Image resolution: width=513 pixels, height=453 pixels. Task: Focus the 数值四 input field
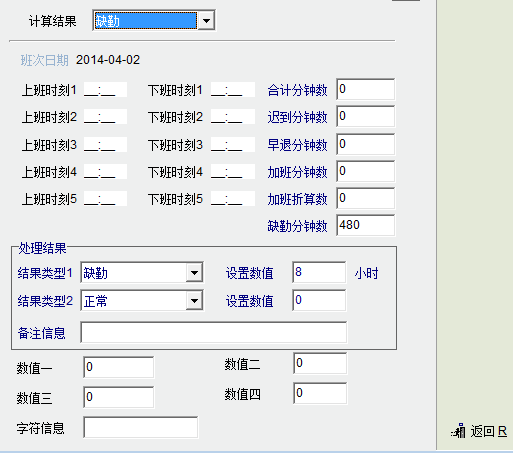click(320, 393)
